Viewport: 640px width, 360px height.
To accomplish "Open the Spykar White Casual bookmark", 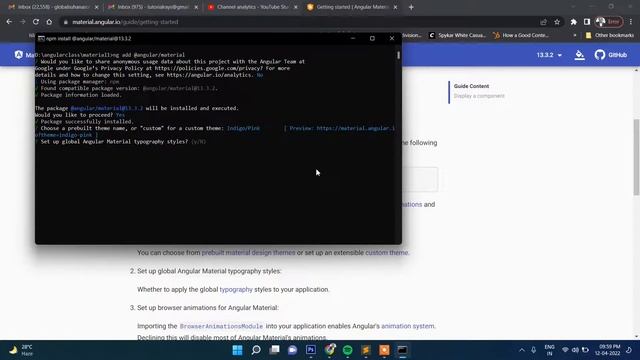I will click(x=457, y=36).
